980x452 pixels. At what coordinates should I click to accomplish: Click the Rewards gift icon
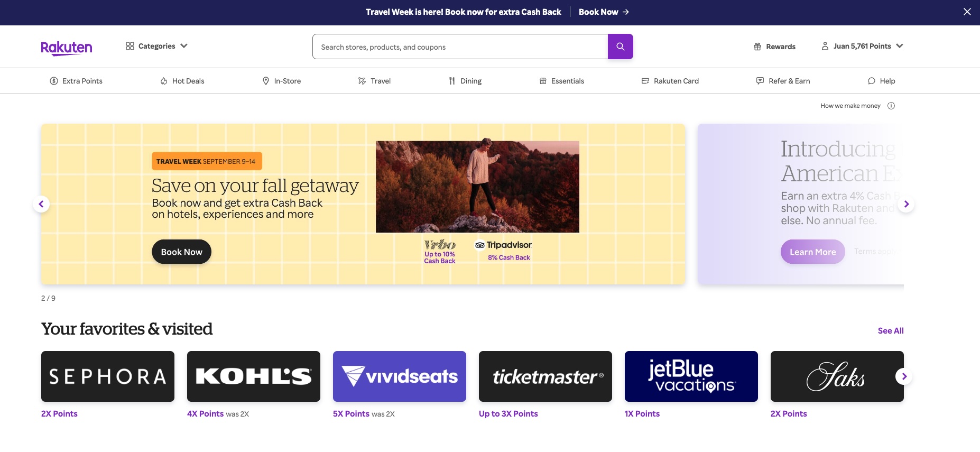click(x=757, y=47)
